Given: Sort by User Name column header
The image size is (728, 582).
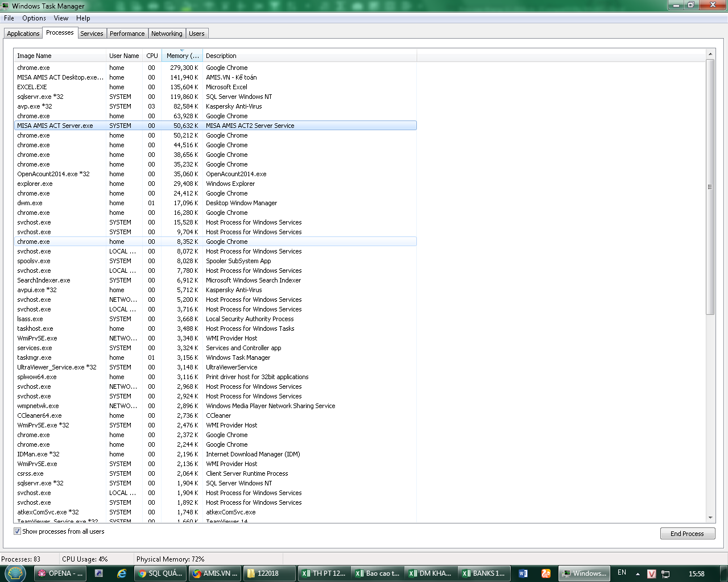Looking at the screenshot, I should click(x=124, y=56).
